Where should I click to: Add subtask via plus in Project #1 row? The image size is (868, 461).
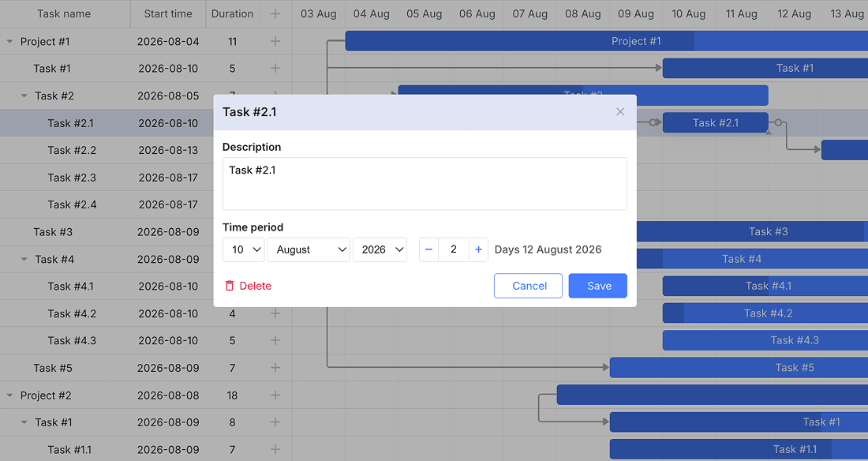click(275, 41)
